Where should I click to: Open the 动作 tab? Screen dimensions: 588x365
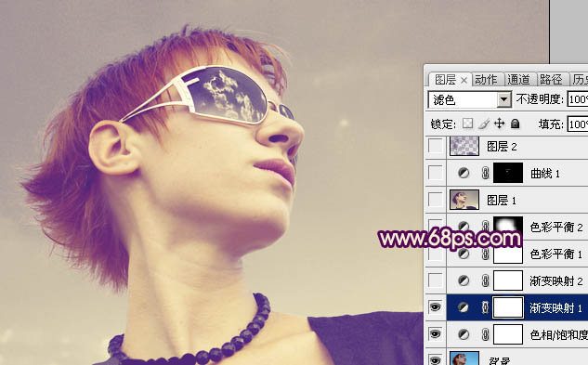(x=486, y=80)
